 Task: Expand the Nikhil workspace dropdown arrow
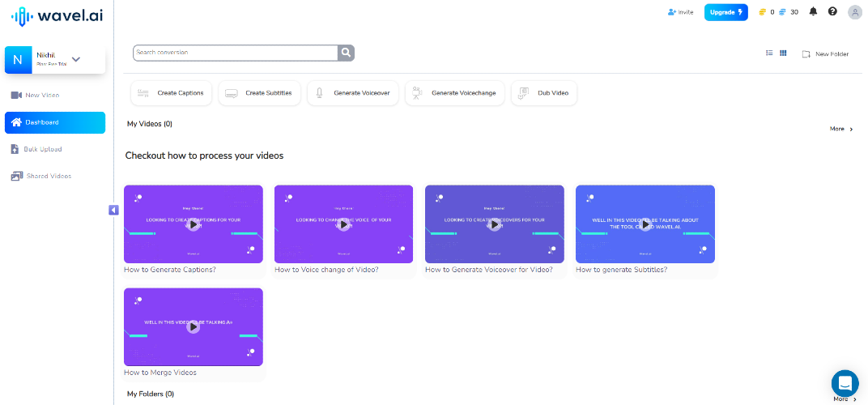pos(76,59)
